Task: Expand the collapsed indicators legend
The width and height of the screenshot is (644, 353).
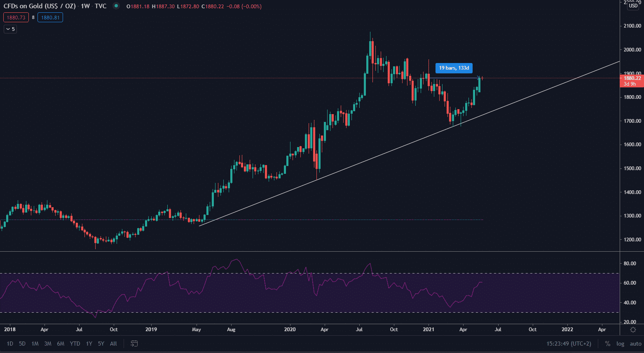Action: pos(10,29)
